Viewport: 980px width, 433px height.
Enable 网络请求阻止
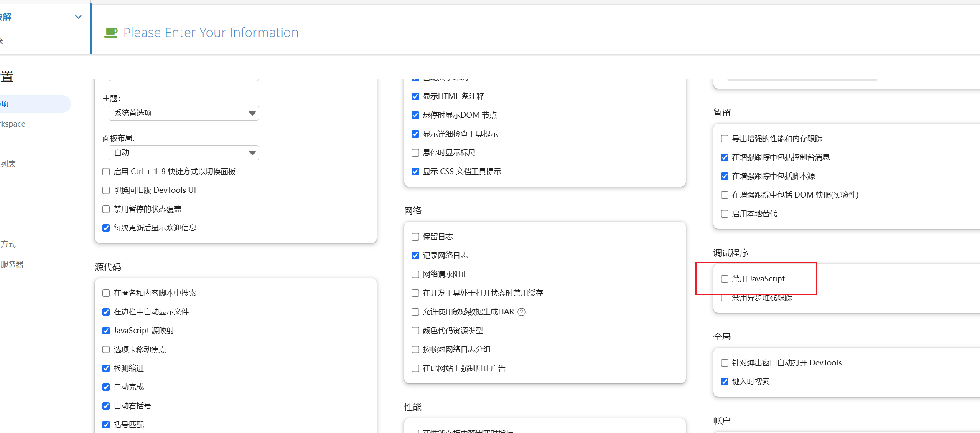415,274
